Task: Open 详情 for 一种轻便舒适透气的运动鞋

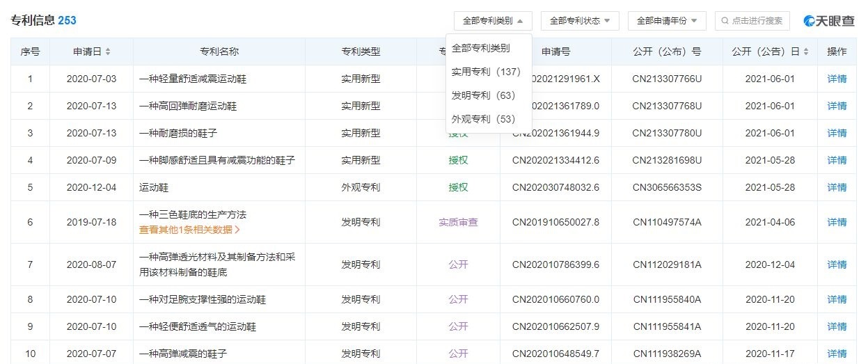Action: (837, 326)
